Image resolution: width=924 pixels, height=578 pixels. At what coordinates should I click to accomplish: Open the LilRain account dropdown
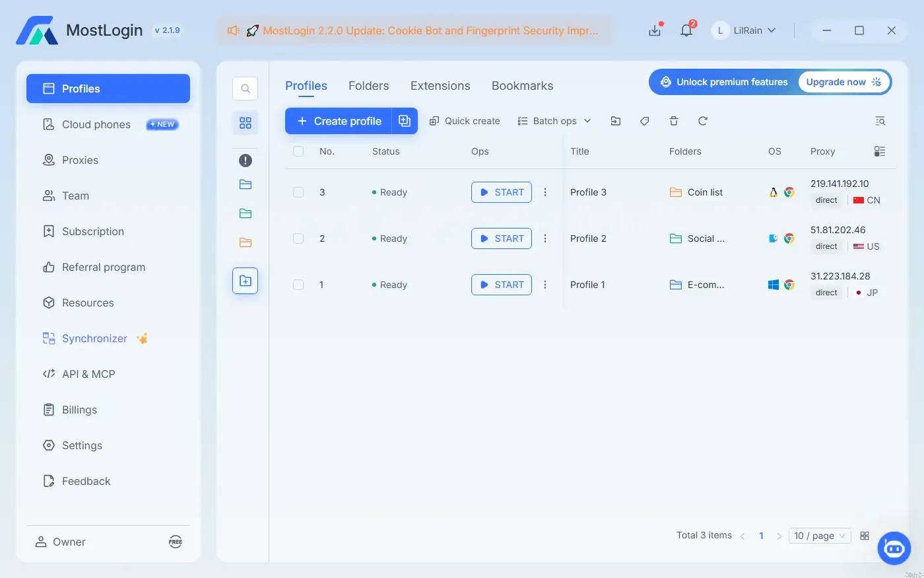(744, 30)
